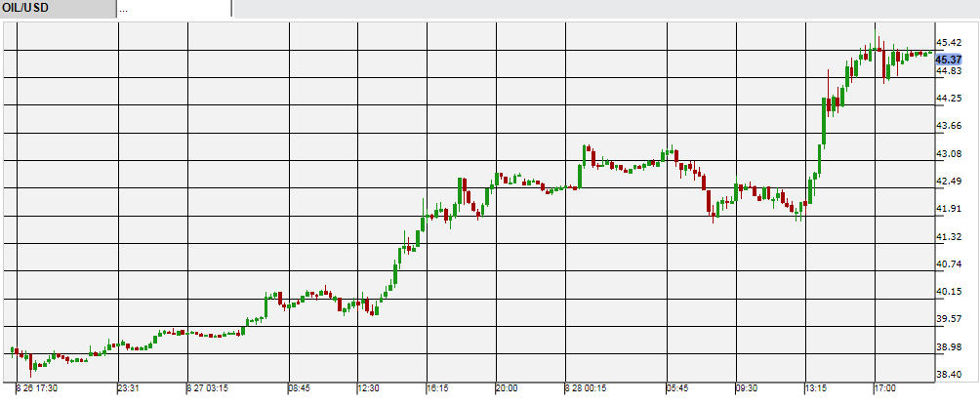Click the highlighted current price 45.37 label

click(949, 60)
